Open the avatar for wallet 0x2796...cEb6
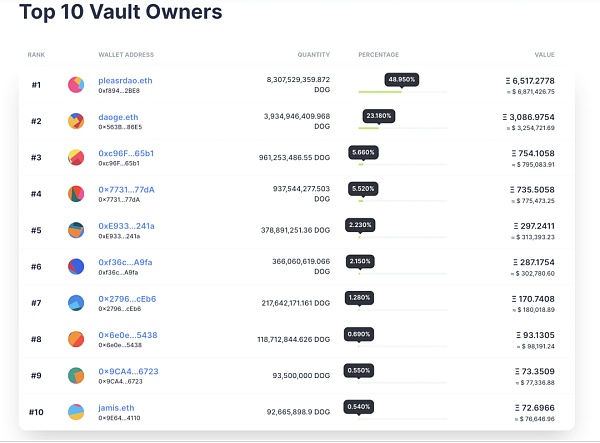Viewport: 600px width, 443px height. (76, 303)
